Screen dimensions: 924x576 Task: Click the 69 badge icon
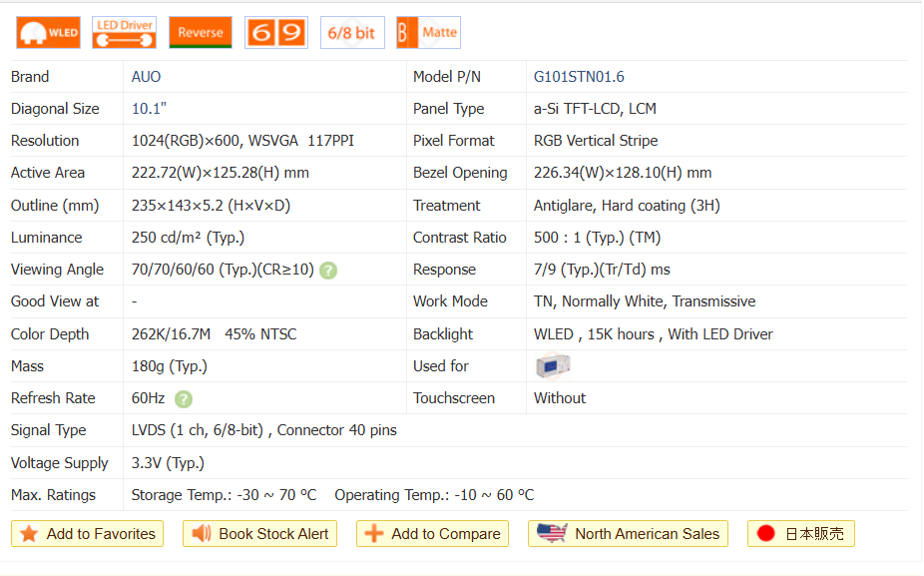coord(276,33)
